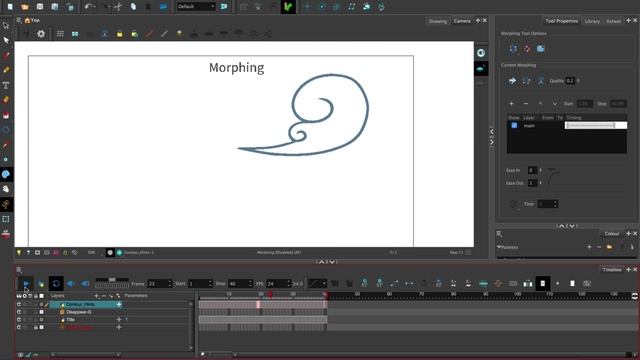This screenshot has height=360, width=640.
Task: Switch to the Camera view tab
Action: coord(462,21)
